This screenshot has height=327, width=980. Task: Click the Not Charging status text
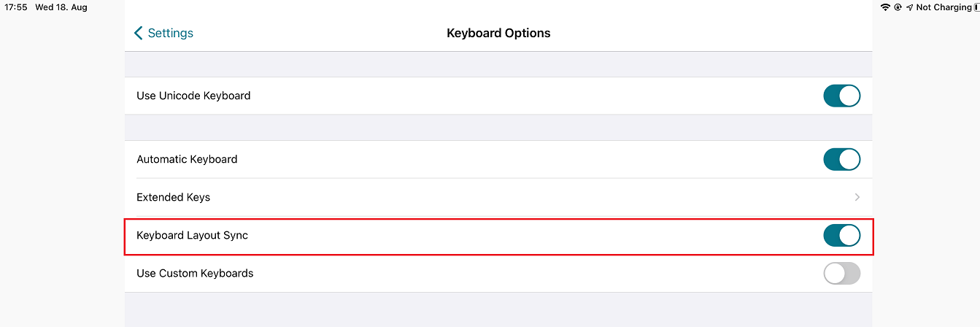tap(944, 7)
